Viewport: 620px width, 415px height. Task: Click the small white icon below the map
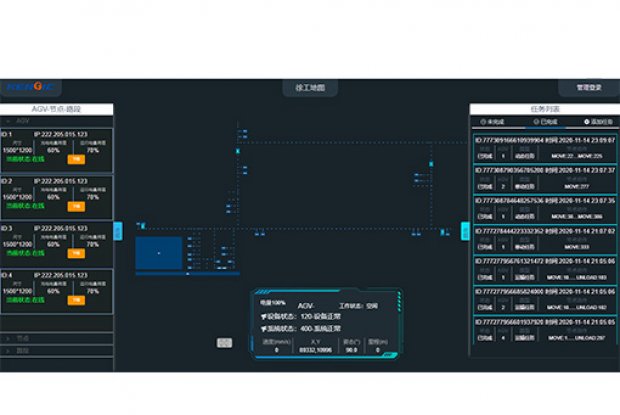[224, 343]
